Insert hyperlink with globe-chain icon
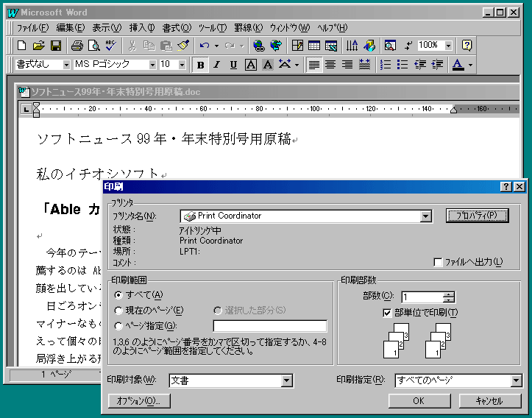Viewport: 532px width, 418px height. pyautogui.click(x=259, y=46)
